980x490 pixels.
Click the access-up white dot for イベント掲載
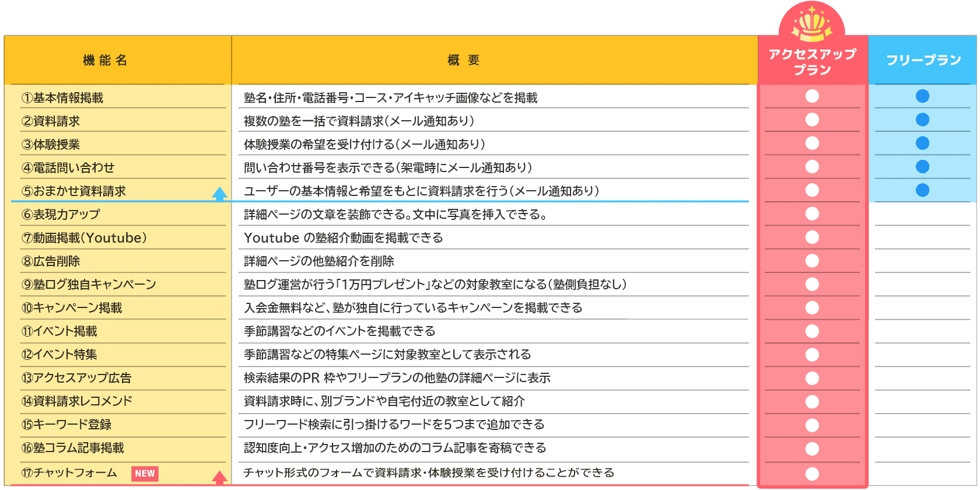(812, 331)
